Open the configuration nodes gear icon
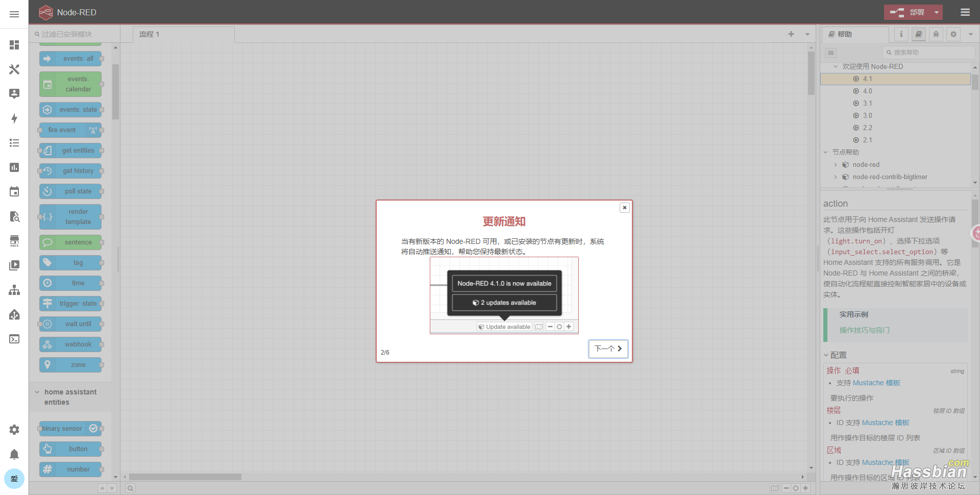Screen dimensions: 980x495 (953, 34)
